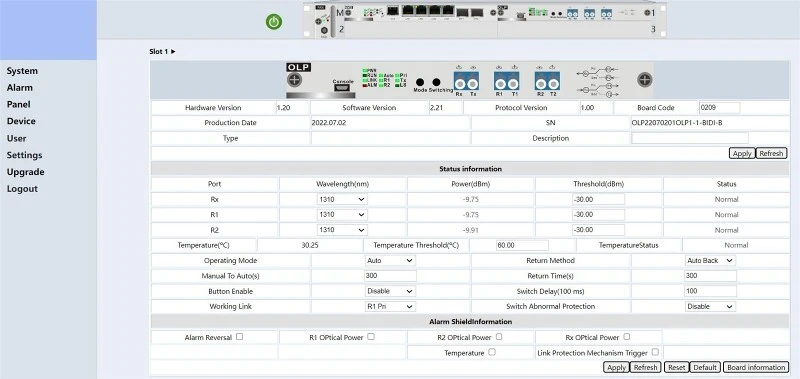Open the Rx wavelength dropdown
800x379 pixels.
click(x=342, y=199)
